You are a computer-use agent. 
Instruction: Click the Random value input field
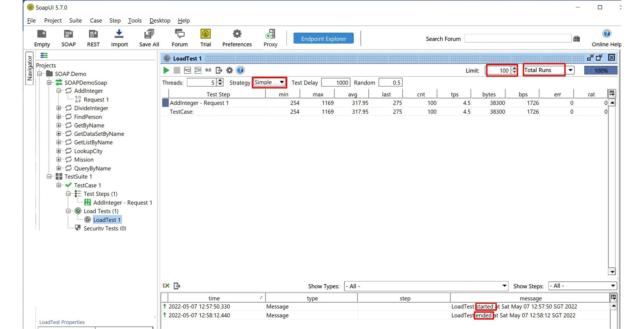pyautogui.click(x=390, y=83)
